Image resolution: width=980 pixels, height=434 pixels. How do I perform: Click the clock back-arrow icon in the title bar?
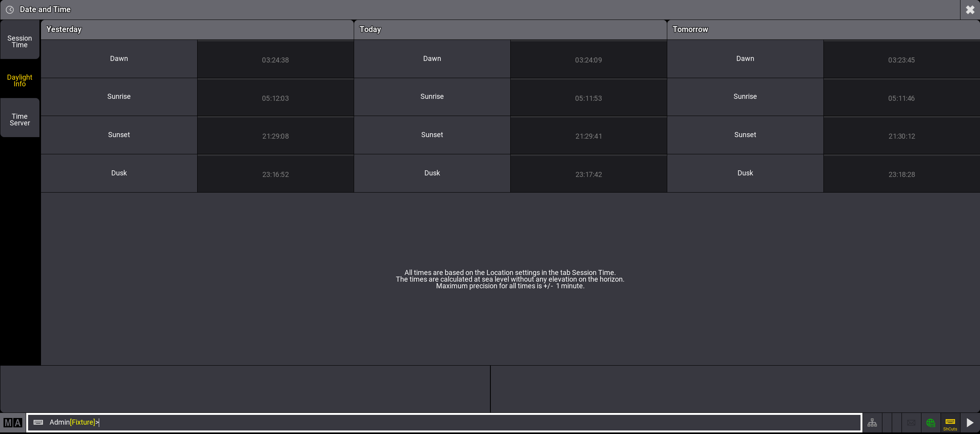pyautogui.click(x=10, y=9)
